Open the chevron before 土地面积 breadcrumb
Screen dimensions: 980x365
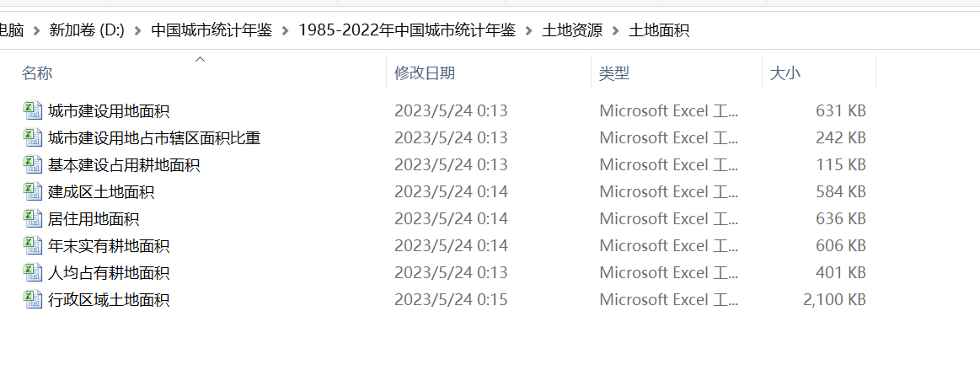click(615, 30)
